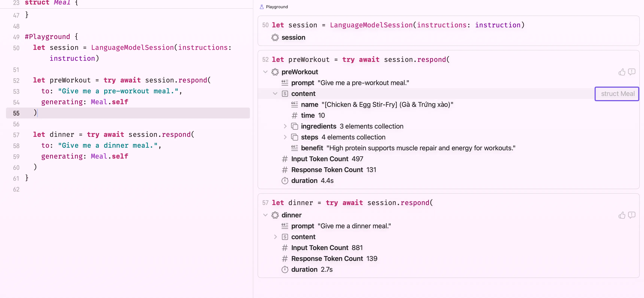The height and width of the screenshot is (298, 644).
Task: Click hash icon beside Input Token Count 881
Action: pyautogui.click(x=285, y=248)
